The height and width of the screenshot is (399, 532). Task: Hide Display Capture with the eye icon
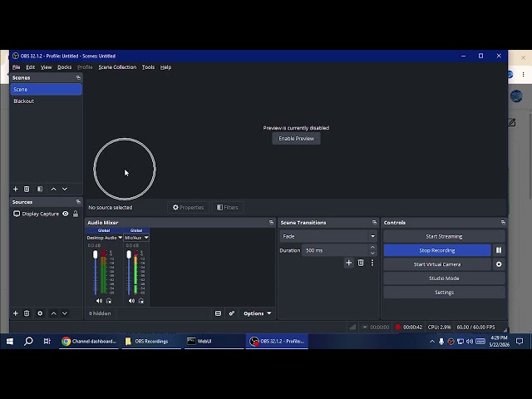66,214
